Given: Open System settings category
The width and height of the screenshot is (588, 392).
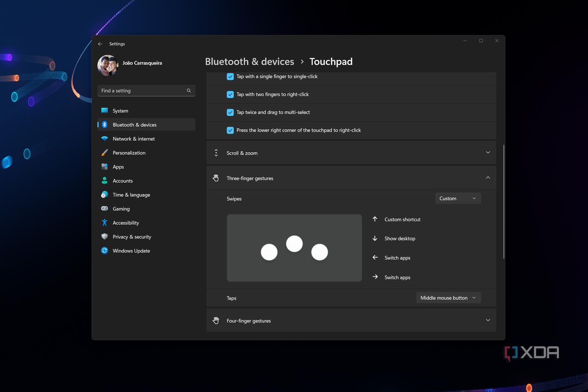Looking at the screenshot, I should pos(146,111).
